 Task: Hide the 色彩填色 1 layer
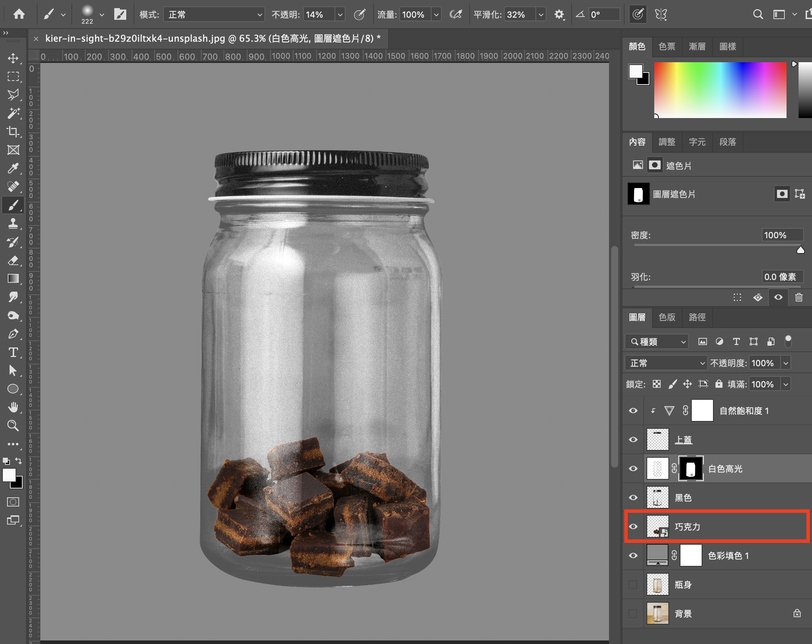[x=633, y=556]
